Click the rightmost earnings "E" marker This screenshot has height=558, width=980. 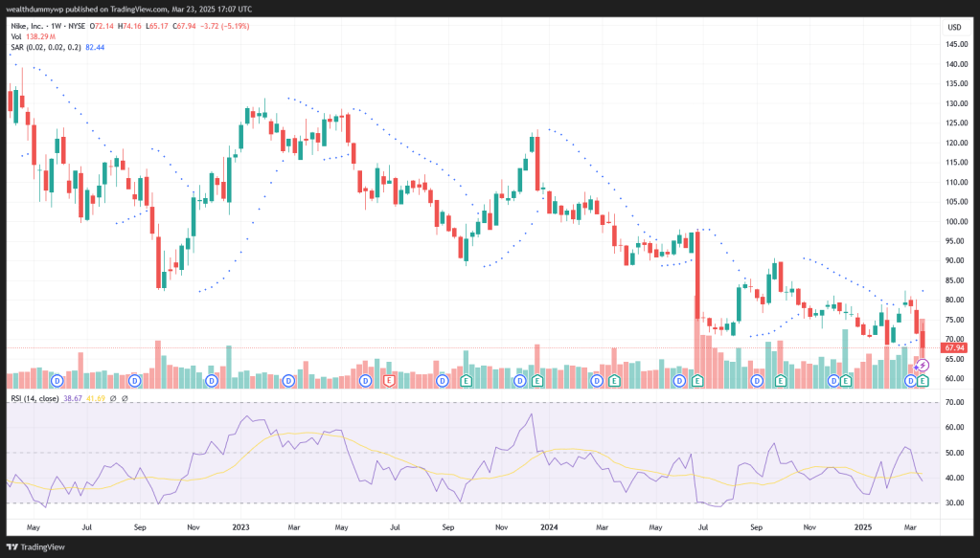923,381
